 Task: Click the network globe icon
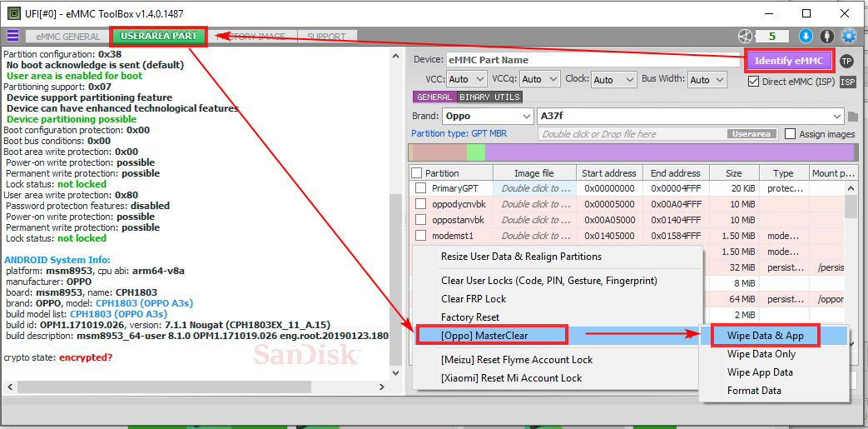click(745, 37)
